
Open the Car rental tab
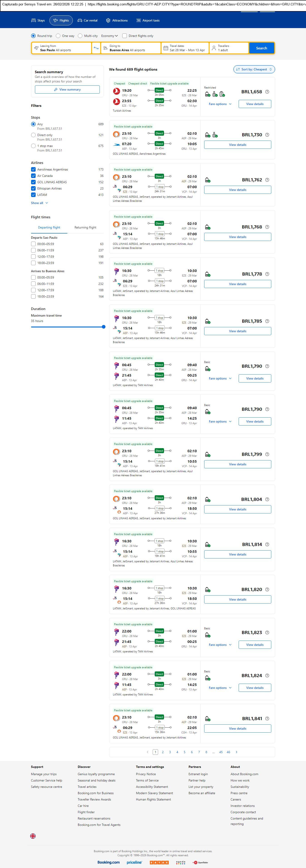pos(87,21)
